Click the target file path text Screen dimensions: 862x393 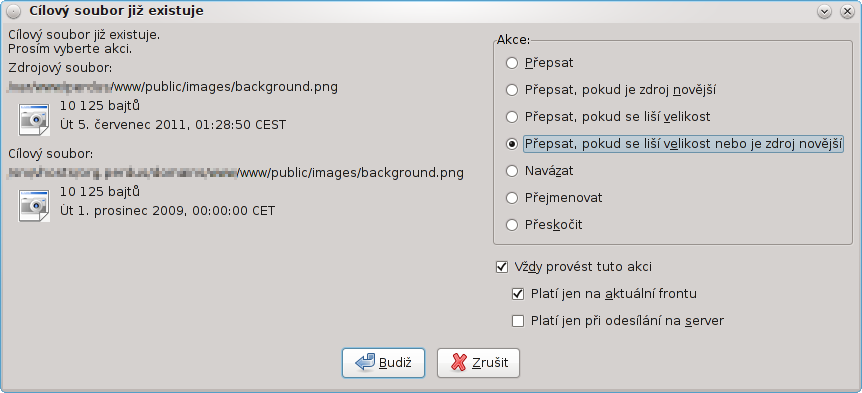point(236,173)
